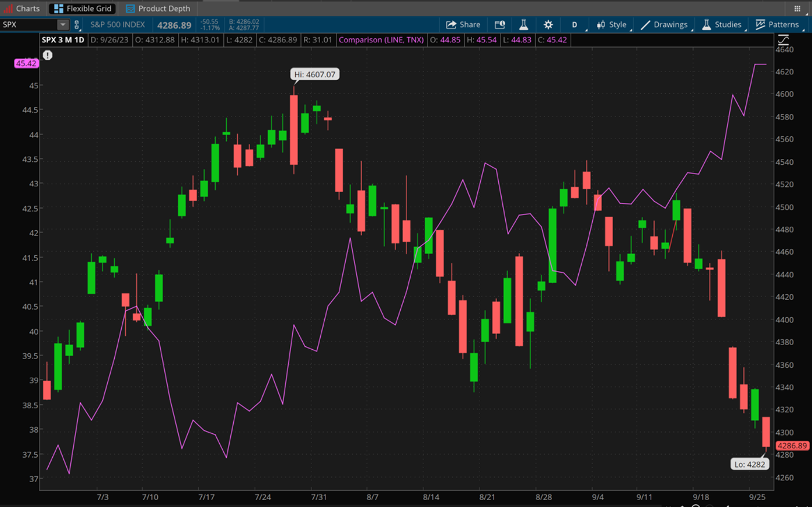Screen dimensions: 812x507
Task: Click the 42.5 level on left axis
Action: [30, 208]
